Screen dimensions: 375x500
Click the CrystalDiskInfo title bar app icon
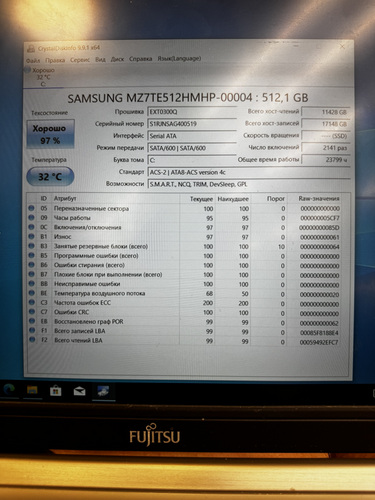[31, 49]
